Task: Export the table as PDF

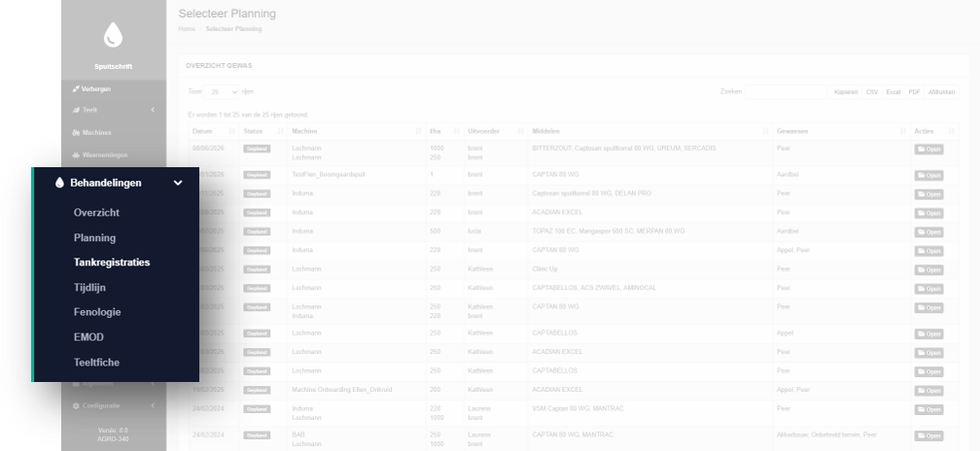Action: pyautogui.click(x=914, y=92)
